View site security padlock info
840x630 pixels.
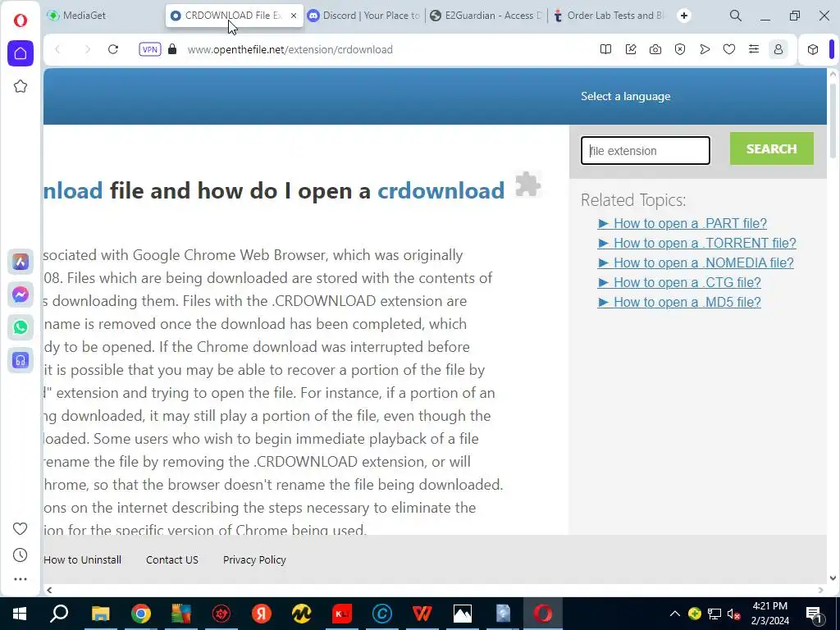[172, 49]
